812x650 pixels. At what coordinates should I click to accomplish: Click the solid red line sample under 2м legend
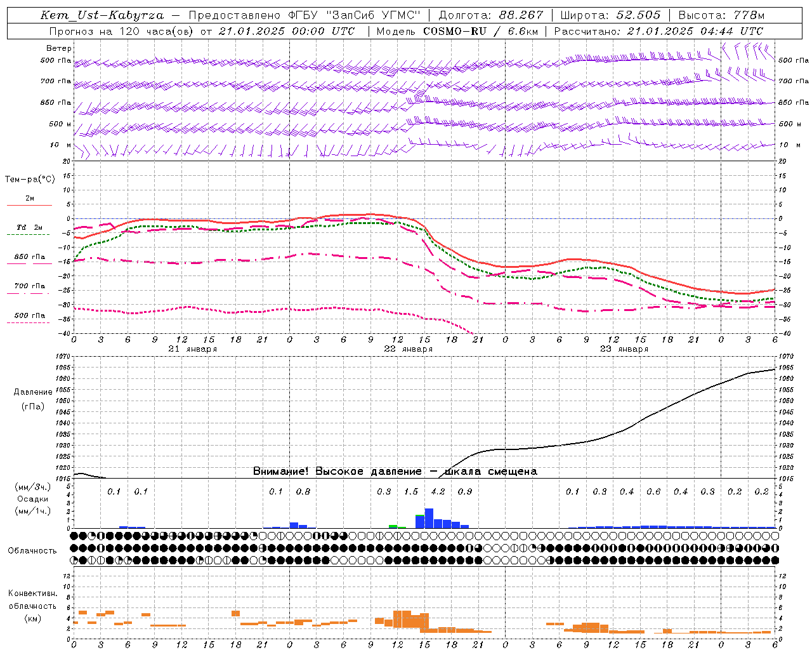click(x=29, y=206)
